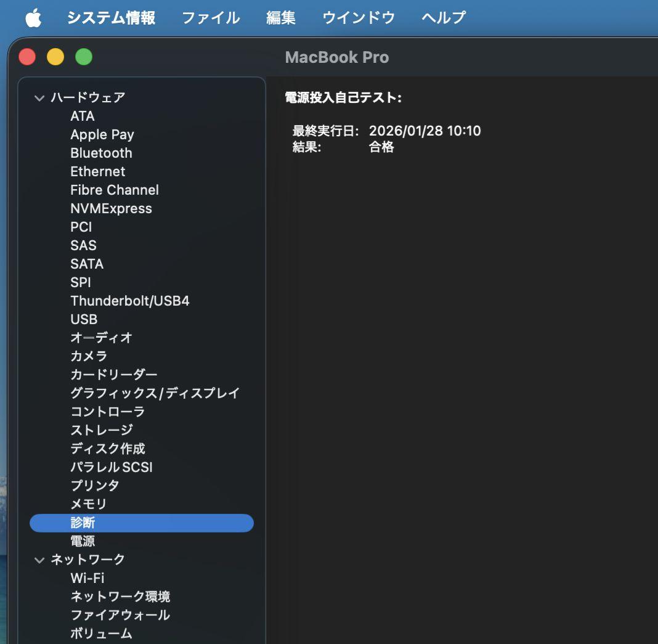Open the ファイル menu

click(210, 18)
